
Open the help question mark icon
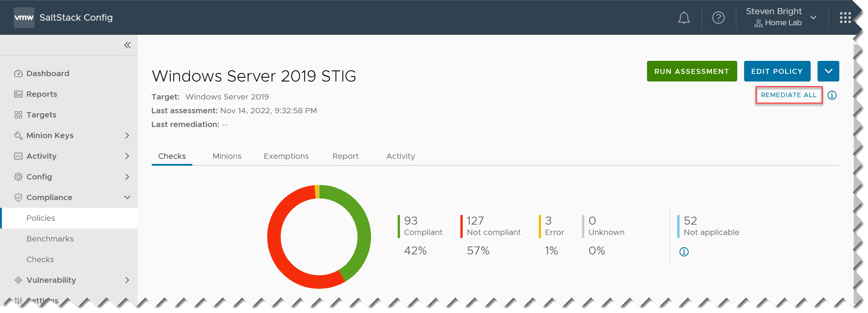coord(718,18)
